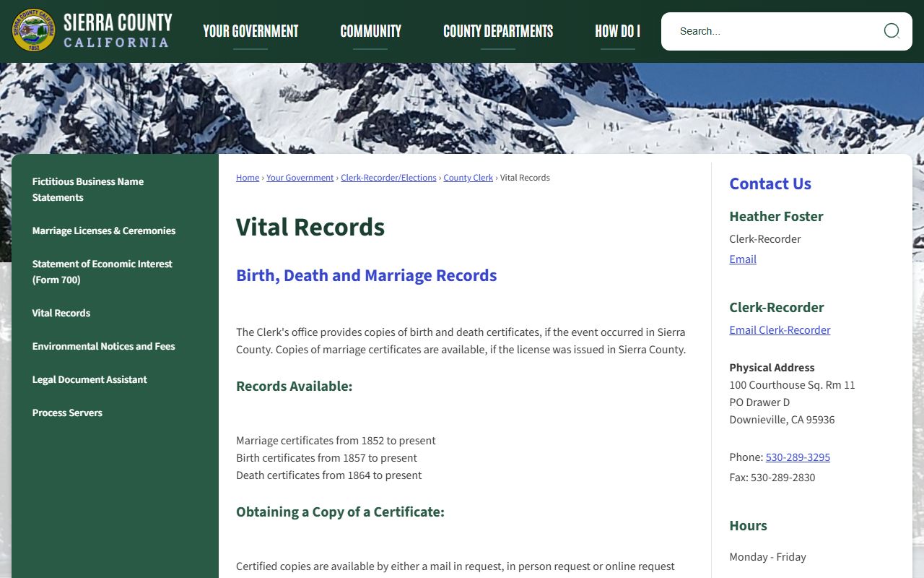This screenshot has width=924, height=578.
Task: Select Vital Records in the sidebar
Action: [61, 313]
